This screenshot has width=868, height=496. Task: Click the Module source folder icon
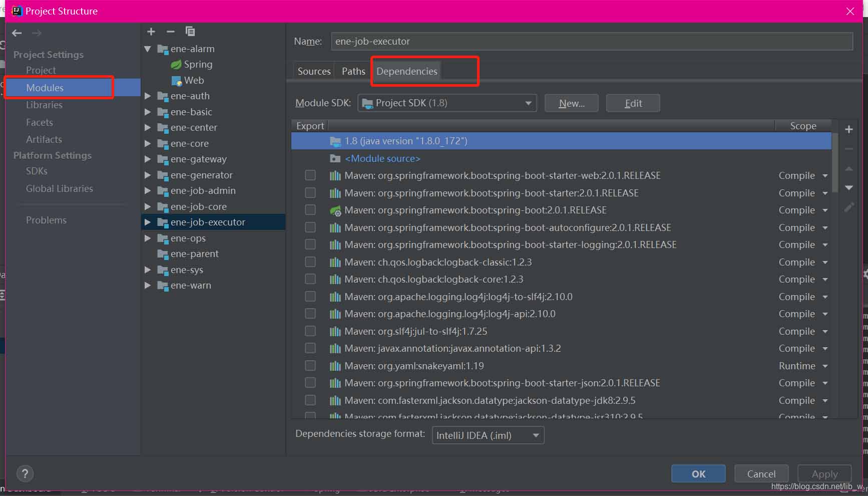335,159
